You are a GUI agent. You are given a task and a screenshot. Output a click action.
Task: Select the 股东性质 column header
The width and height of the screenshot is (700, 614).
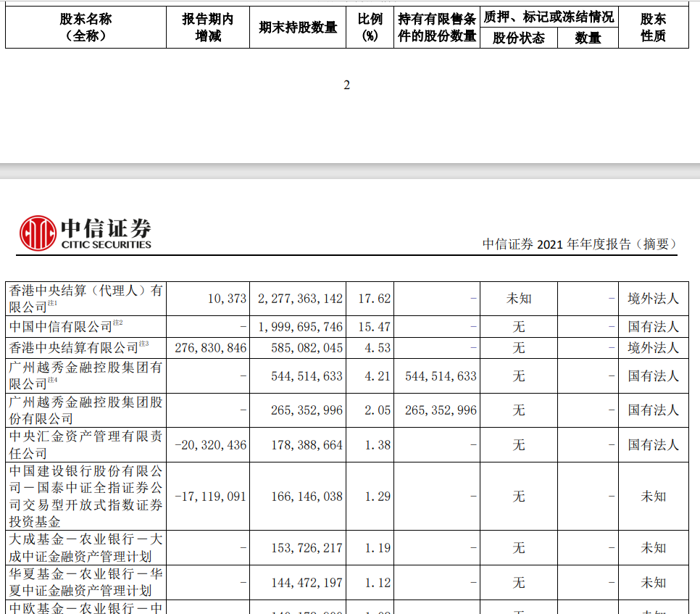[x=654, y=28]
